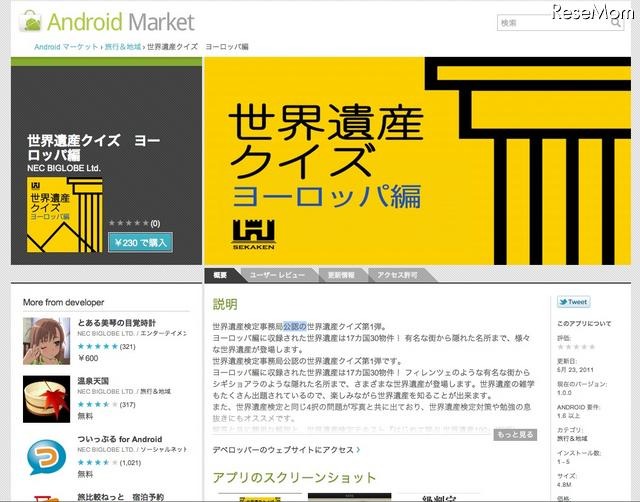
Task: Open とある美琴の目覚時計 app icon
Action: click(47, 341)
